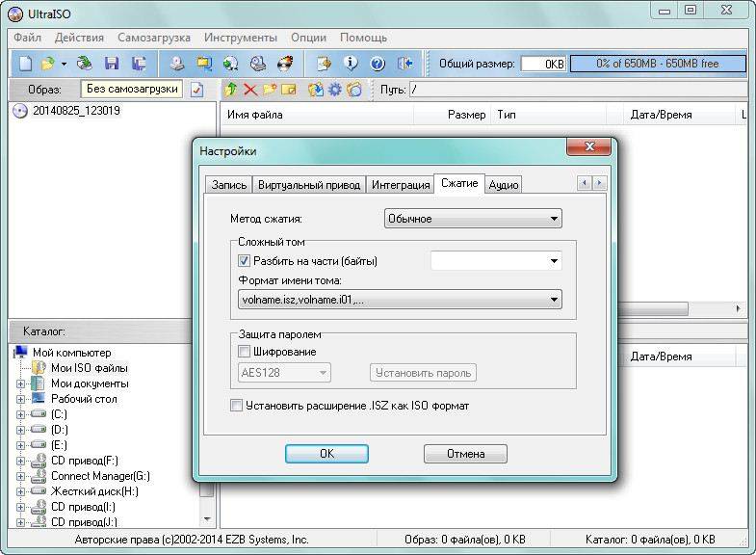Close the Настройки dialog with red X
The image size is (756, 555).
point(589,146)
